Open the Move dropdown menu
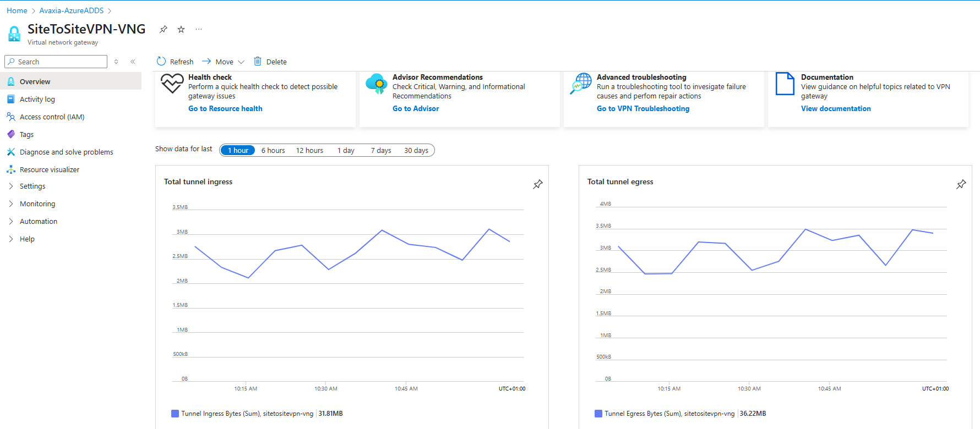The width and height of the screenshot is (980, 429). click(223, 62)
